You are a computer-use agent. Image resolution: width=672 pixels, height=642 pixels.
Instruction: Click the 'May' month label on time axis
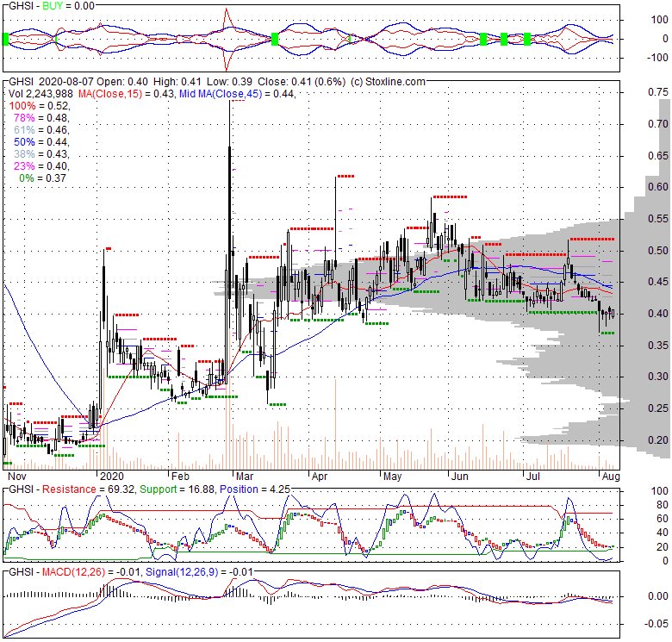[393, 477]
